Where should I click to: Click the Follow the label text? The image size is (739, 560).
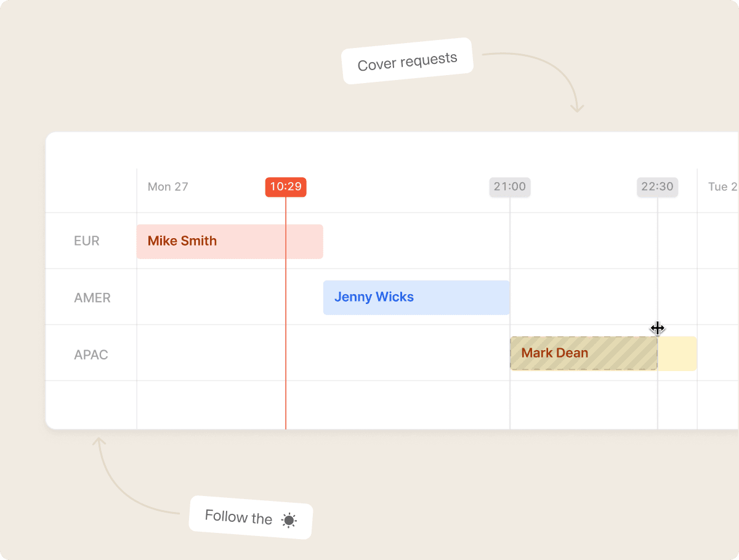tap(238, 518)
